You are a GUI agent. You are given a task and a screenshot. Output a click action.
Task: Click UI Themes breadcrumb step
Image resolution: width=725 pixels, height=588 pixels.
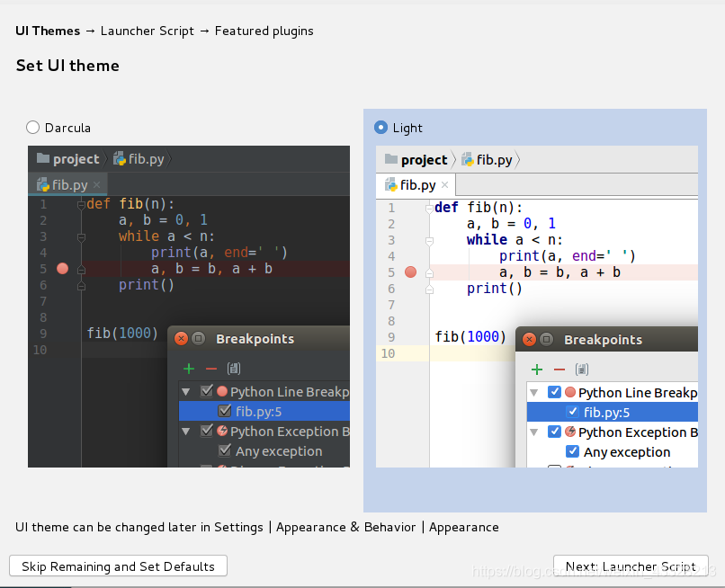(x=48, y=31)
